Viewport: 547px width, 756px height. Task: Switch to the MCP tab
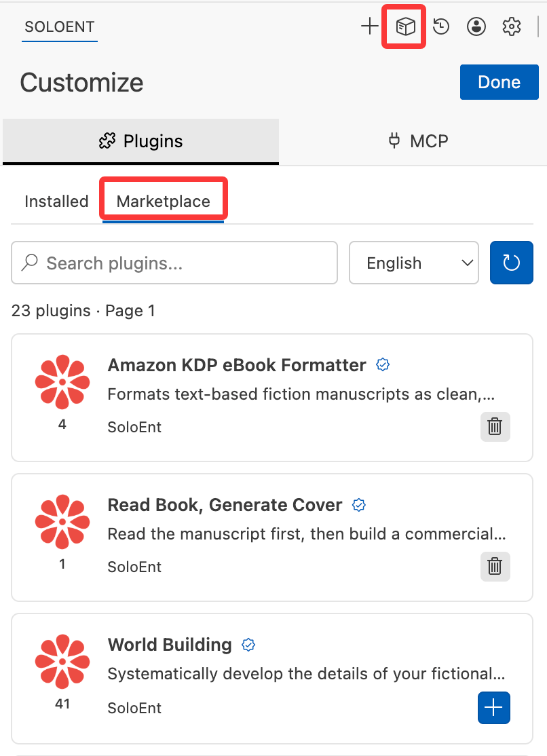(x=418, y=141)
